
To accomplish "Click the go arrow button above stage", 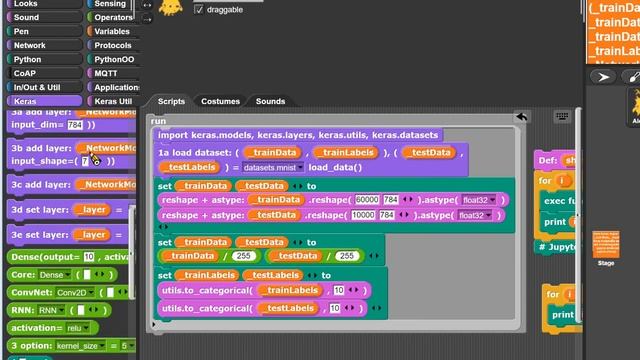I will [x=603, y=77].
